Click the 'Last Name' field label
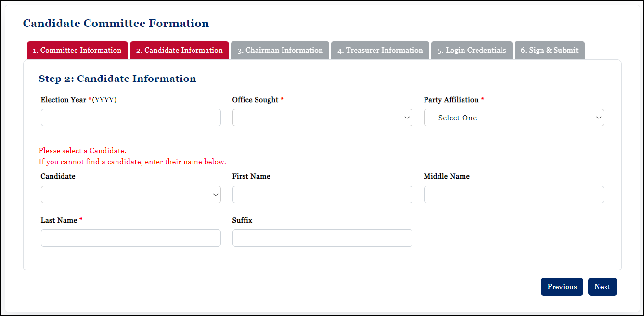Screen dimensions: 644x316 [x=59, y=220]
